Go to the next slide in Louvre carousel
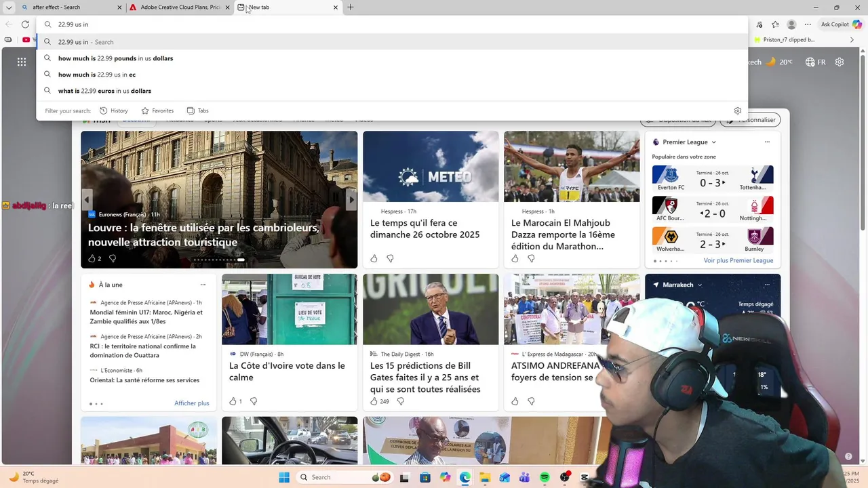 (x=351, y=200)
